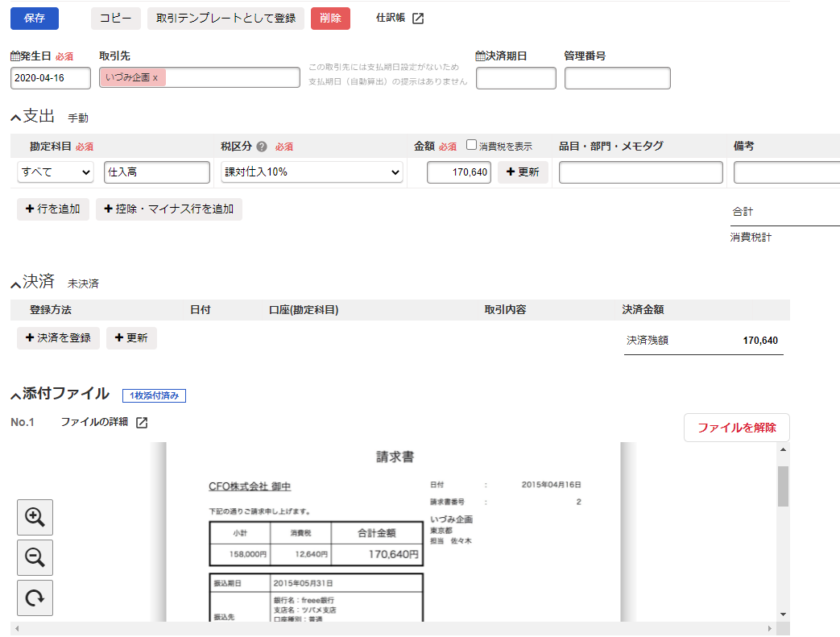Click the 管理番号 input field
The height and width of the screenshot is (637, 840).
(x=617, y=79)
